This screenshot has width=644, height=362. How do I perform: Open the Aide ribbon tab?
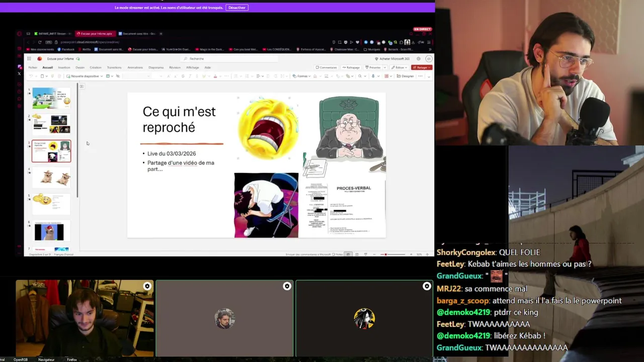[x=207, y=67]
